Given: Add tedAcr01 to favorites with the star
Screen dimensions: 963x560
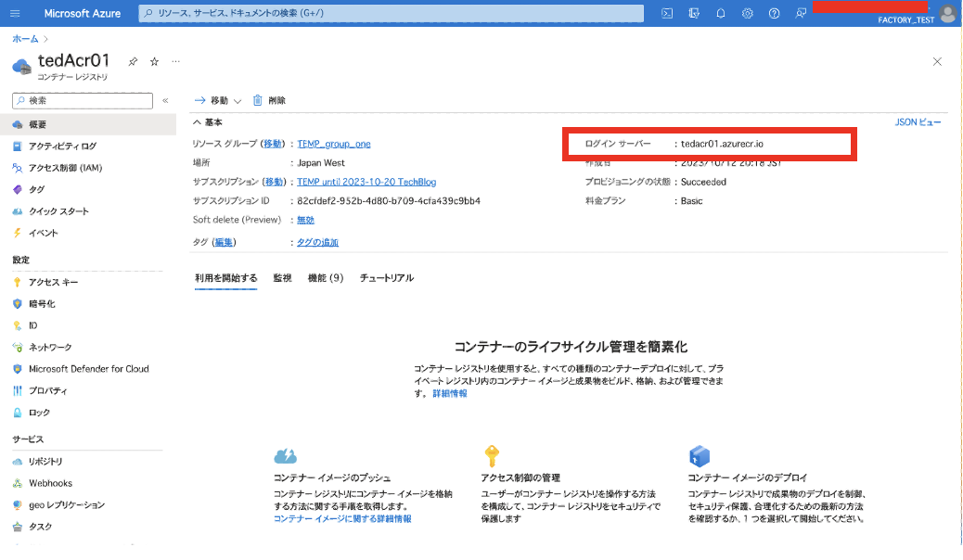Looking at the screenshot, I should [154, 61].
